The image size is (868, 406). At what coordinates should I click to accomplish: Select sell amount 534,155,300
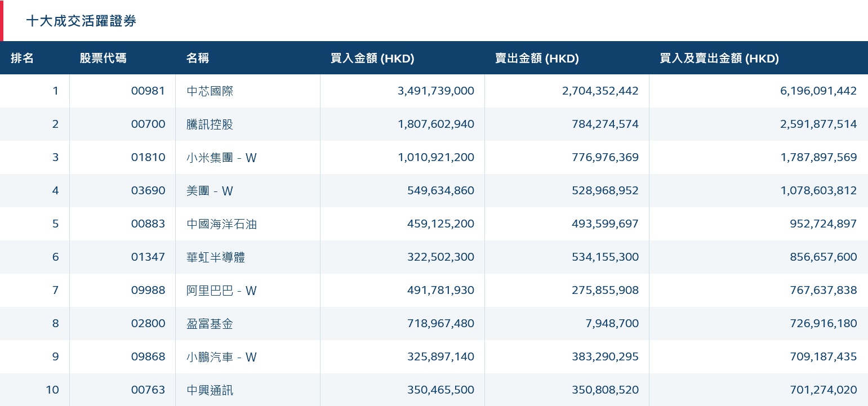(x=606, y=257)
